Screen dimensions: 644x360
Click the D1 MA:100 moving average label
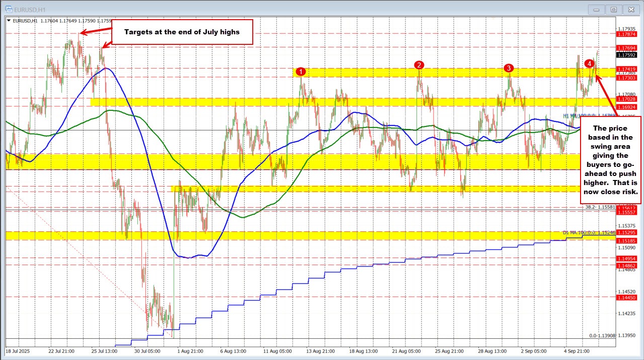click(x=590, y=232)
